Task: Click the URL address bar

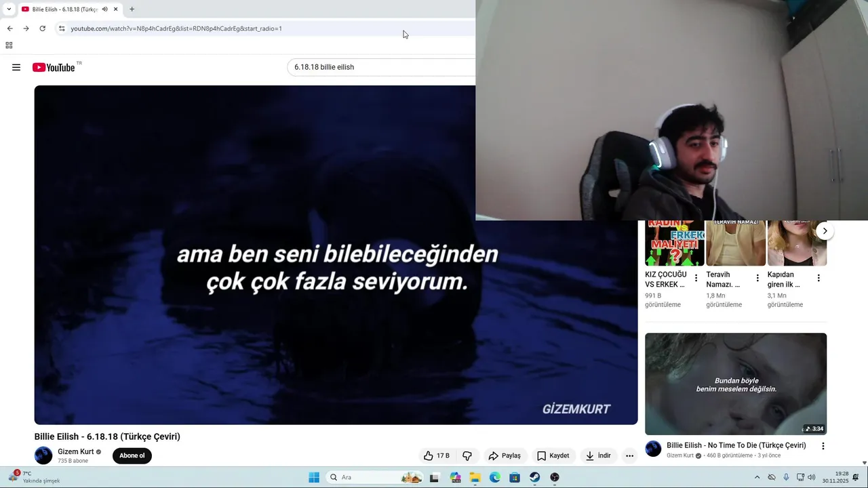Action: click(x=264, y=28)
